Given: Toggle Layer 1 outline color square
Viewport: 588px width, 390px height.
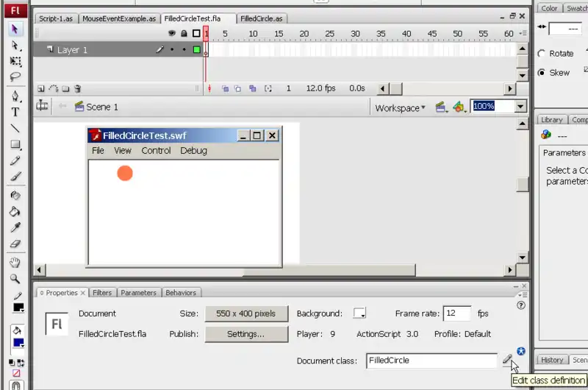Looking at the screenshot, I should [x=196, y=50].
